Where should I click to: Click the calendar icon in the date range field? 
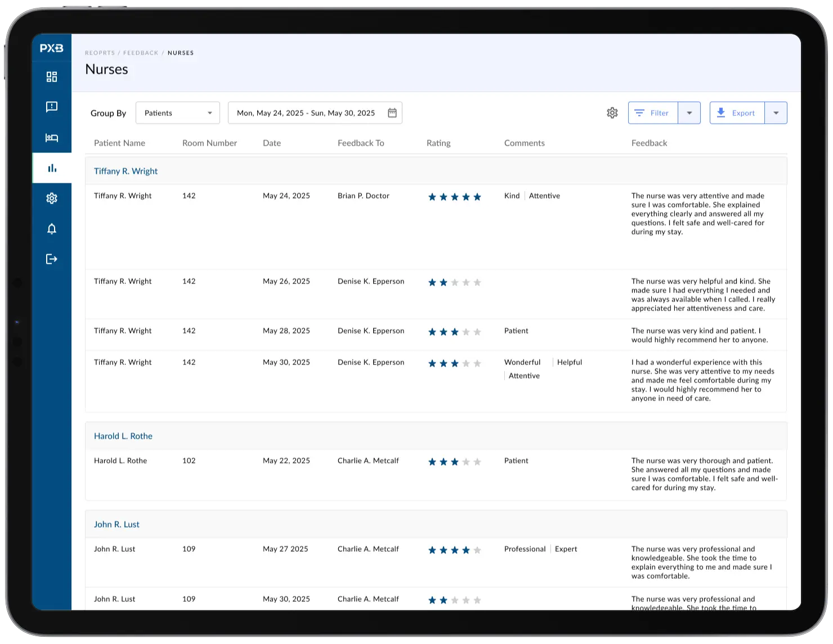(x=392, y=112)
